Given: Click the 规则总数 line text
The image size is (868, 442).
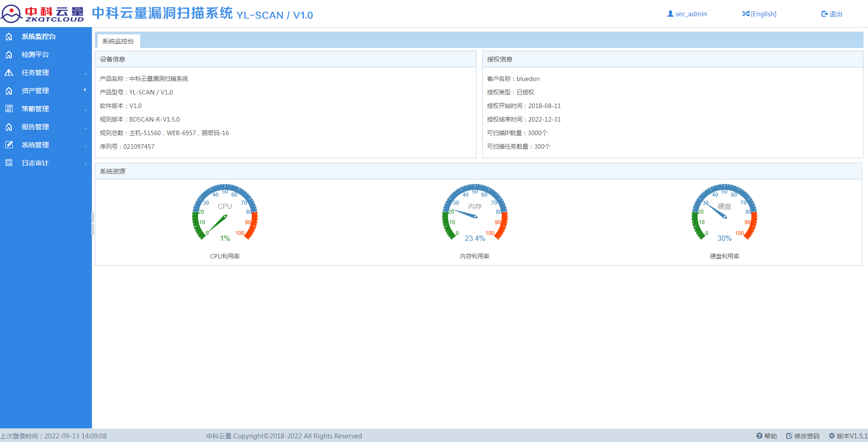Looking at the screenshot, I should coord(164,133).
